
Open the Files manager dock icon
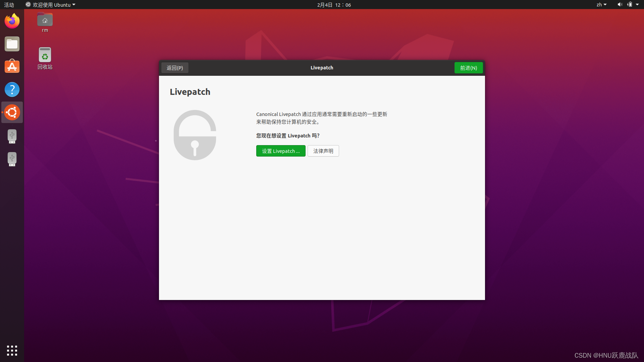[12, 44]
